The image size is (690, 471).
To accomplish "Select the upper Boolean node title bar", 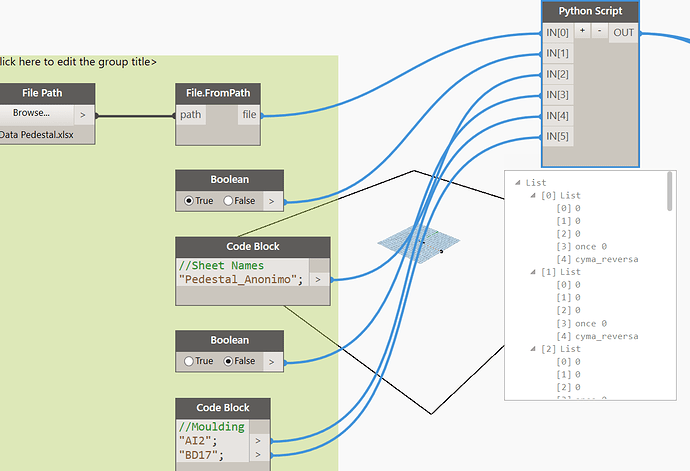I will coord(229,180).
